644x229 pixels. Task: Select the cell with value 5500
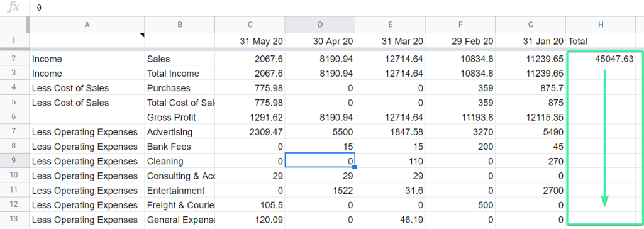click(320, 132)
